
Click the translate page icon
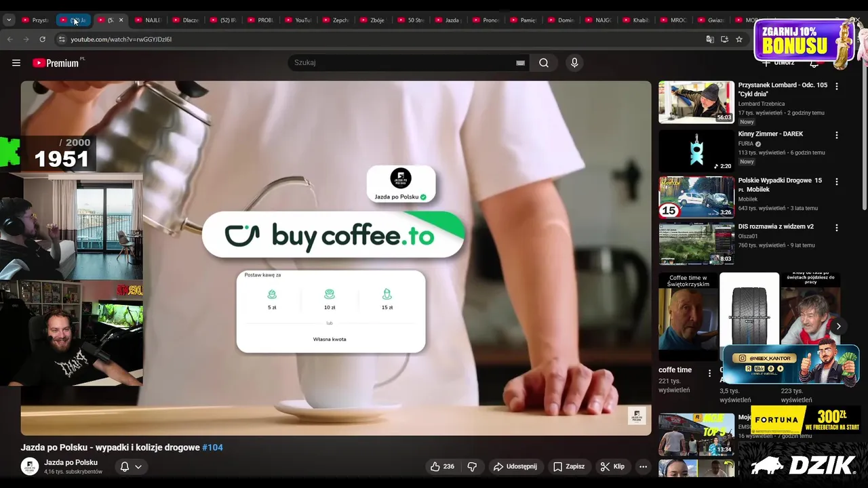click(x=710, y=39)
